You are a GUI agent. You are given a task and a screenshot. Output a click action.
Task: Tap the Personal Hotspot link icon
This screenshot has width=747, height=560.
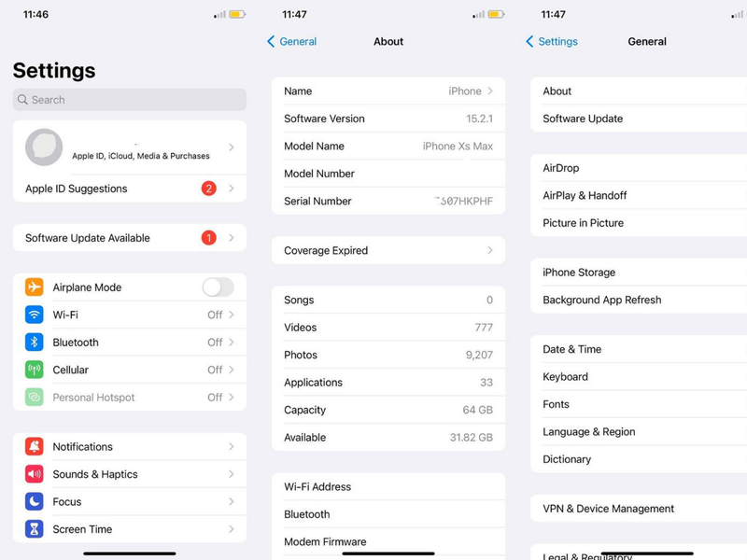point(35,398)
